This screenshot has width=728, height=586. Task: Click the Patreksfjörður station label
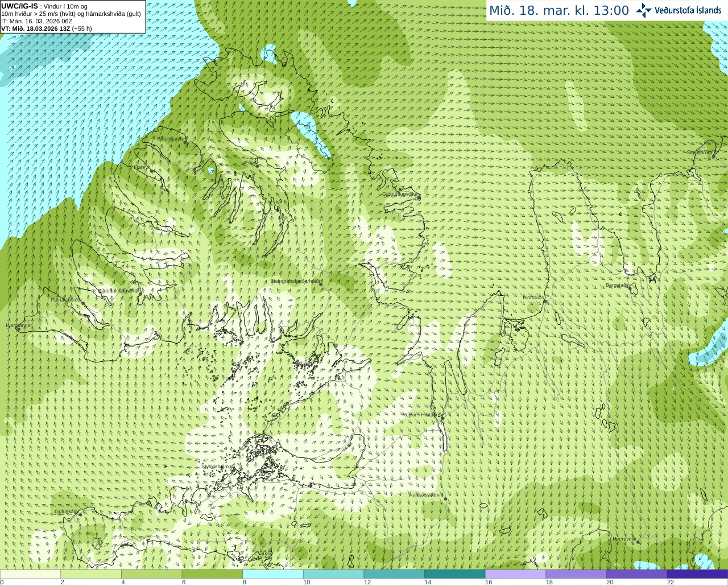click(x=66, y=299)
